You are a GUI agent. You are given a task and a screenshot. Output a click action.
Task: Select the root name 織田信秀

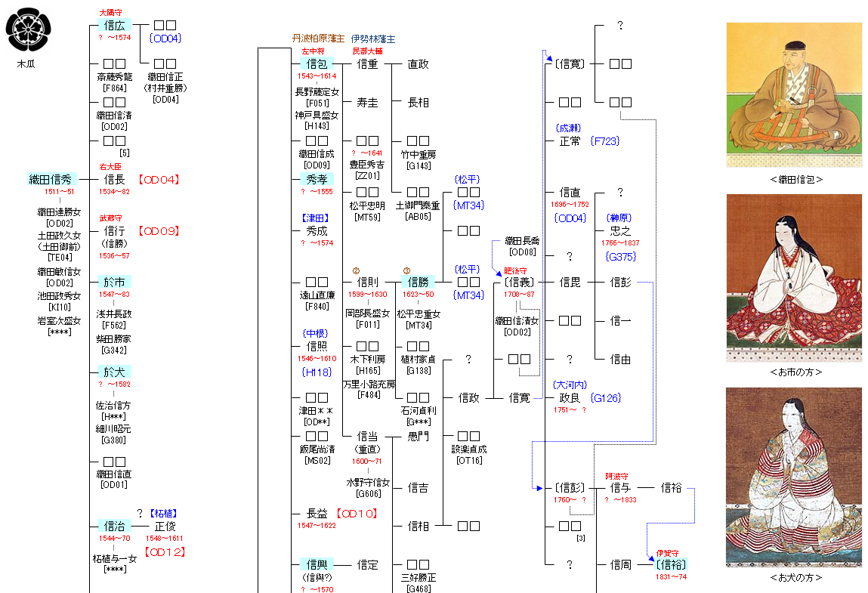(x=51, y=179)
